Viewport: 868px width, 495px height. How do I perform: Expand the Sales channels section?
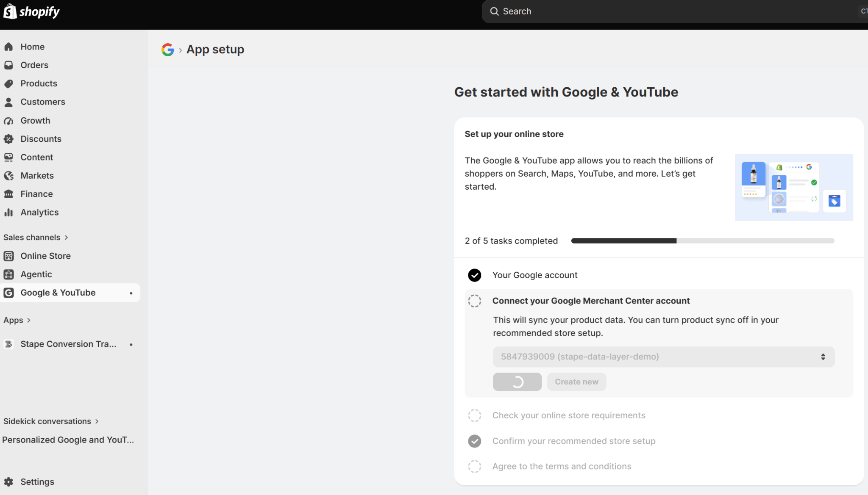(36, 238)
